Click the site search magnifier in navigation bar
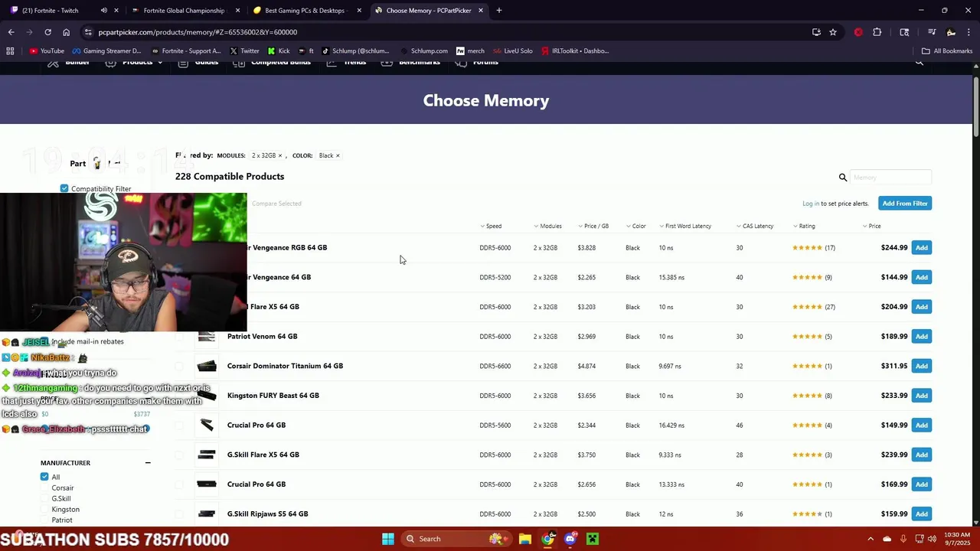 point(920,63)
